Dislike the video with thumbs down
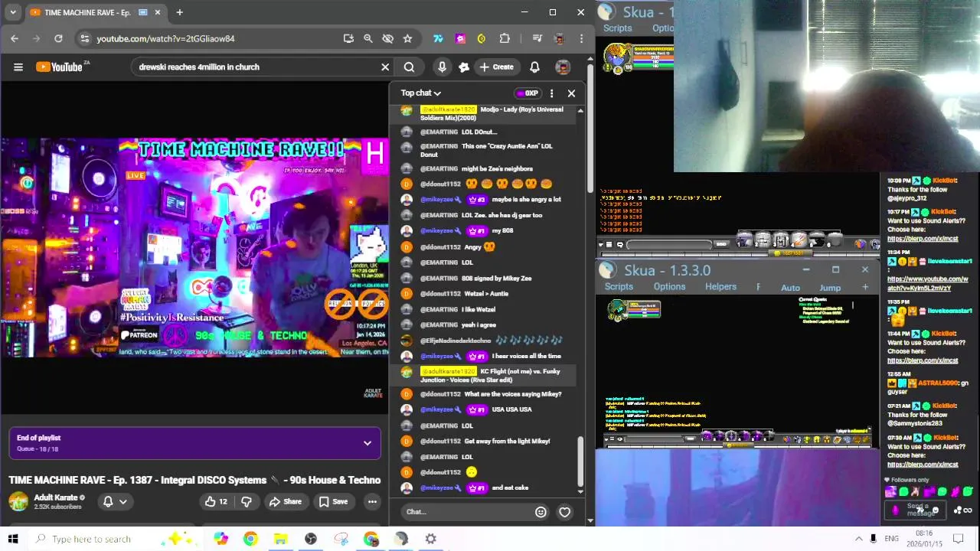The image size is (980, 551). (x=247, y=501)
